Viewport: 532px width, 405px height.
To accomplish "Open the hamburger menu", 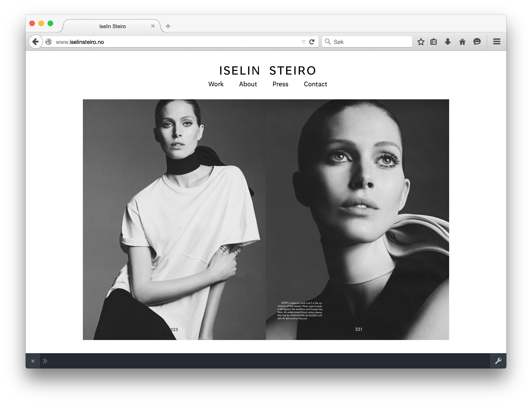I will (x=497, y=42).
